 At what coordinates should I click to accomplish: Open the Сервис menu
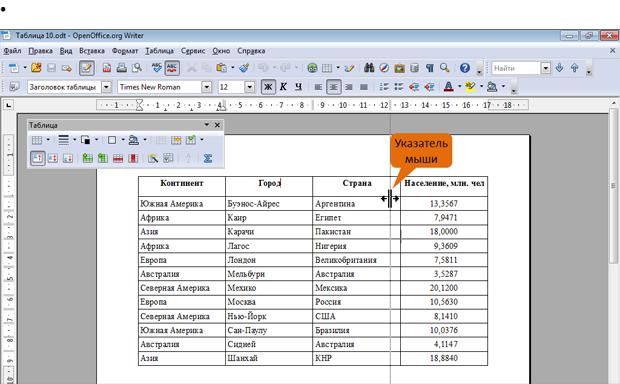[x=193, y=51]
